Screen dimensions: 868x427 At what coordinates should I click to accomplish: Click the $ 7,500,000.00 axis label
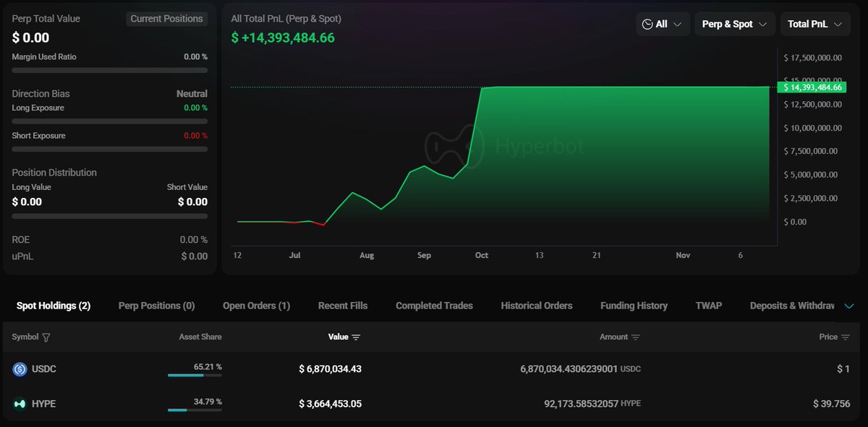[811, 151]
